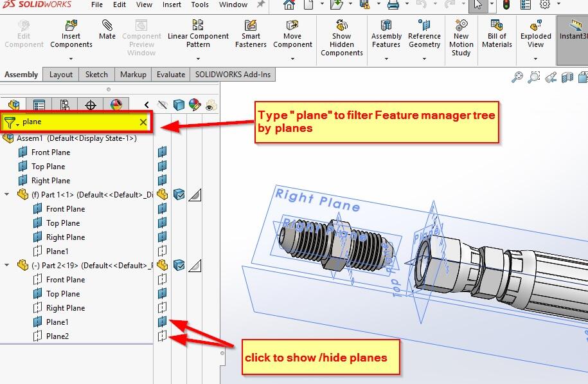Screen dimensions: 588x384
Task: Toggle Assem1 Front Plane visibility icon
Action: click(x=162, y=152)
